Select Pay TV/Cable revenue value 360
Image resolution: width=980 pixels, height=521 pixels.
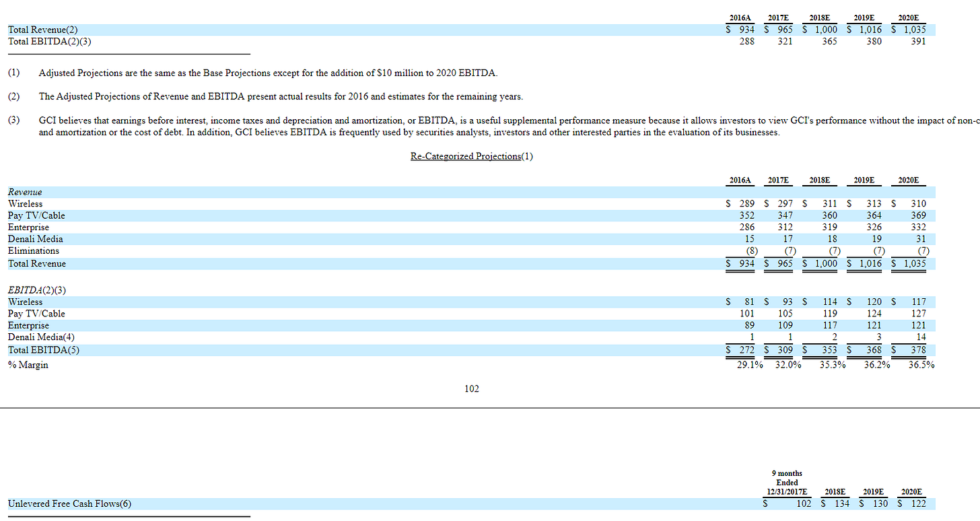click(830, 215)
